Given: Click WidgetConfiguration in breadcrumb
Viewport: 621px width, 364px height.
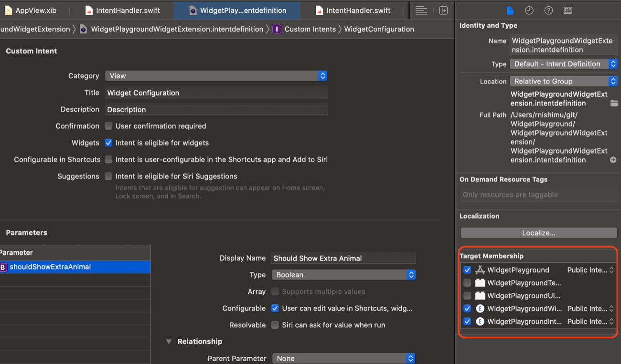Looking at the screenshot, I should tap(379, 29).
